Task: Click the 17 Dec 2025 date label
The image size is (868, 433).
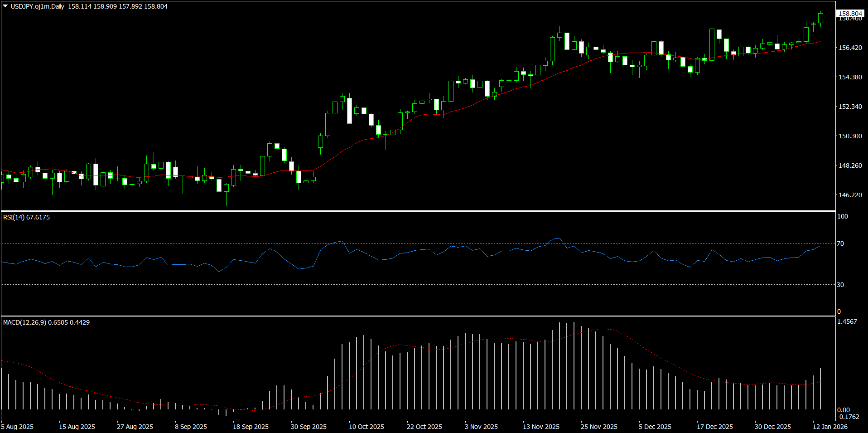Action: tap(715, 427)
